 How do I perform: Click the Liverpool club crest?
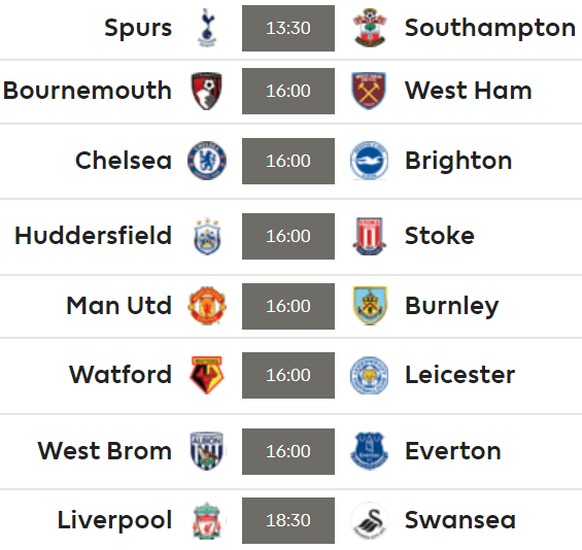coord(207,521)
